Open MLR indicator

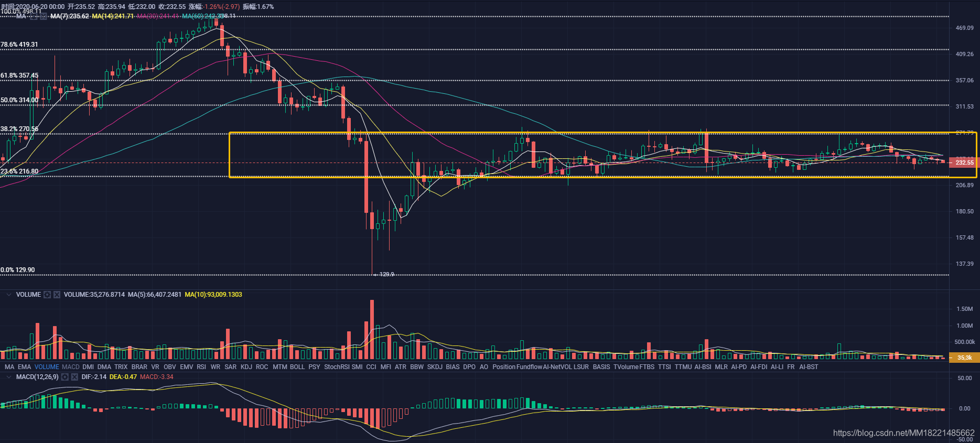point(721,367)
